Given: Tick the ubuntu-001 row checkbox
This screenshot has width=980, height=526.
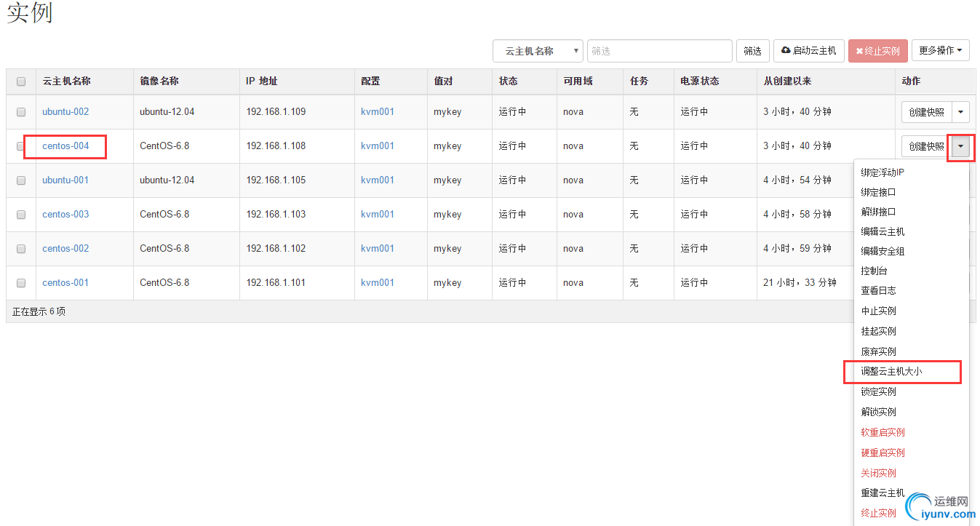Looking at the screenshot, I should tap(21, 180).
